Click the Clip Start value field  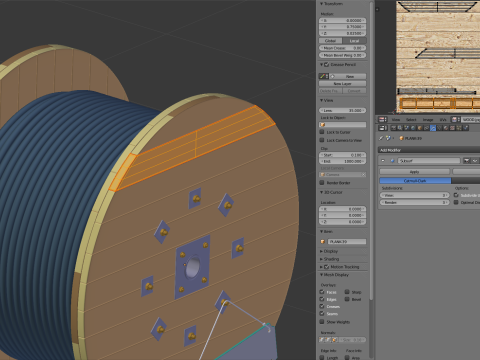click(343, 155)
